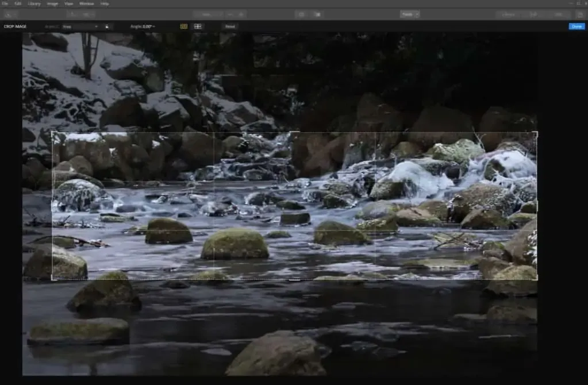
Task: Click the add image button at toolbar left
Action: (11, 14)
